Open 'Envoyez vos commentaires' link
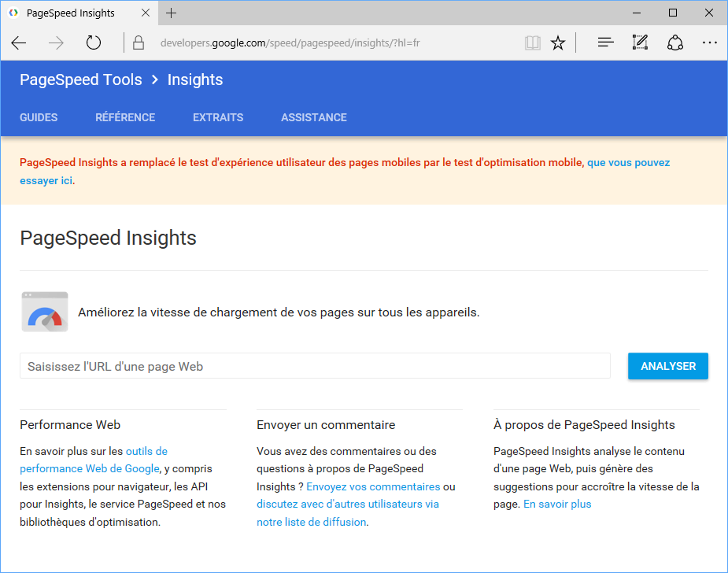The height and width of the screenshot is (573, 728). tap(372, 486)
